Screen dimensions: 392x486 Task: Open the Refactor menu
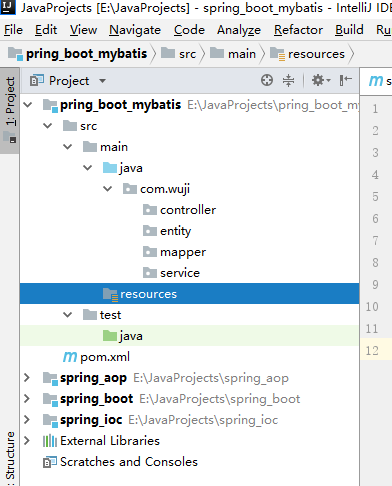(298, 30)
